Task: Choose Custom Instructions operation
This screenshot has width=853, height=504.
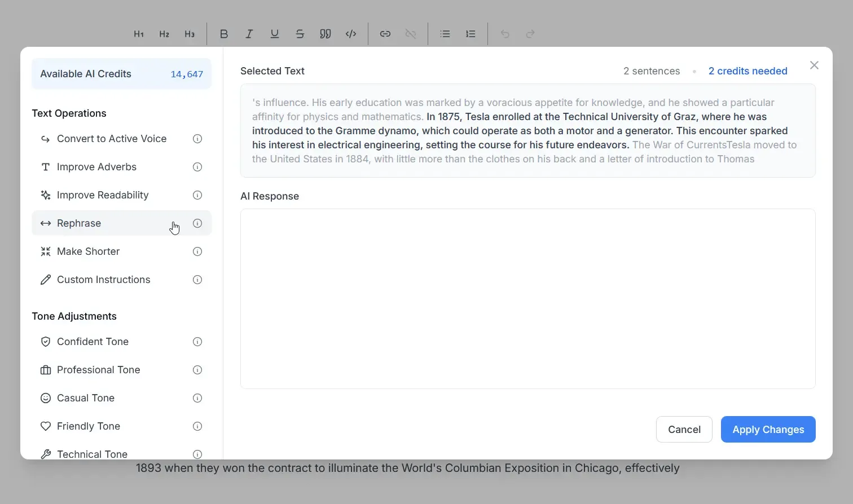Action: pos(103,280)
